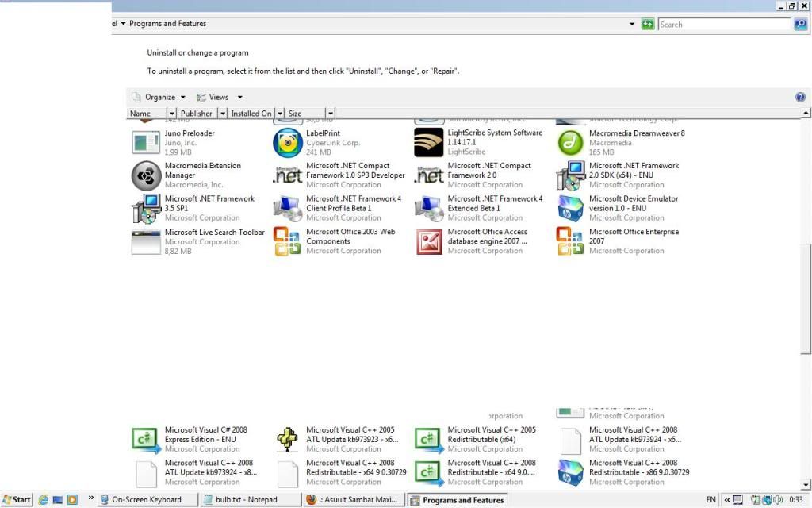Sort by the Size column header
This screenshot has height=508, width=812.
pos(304,114)
